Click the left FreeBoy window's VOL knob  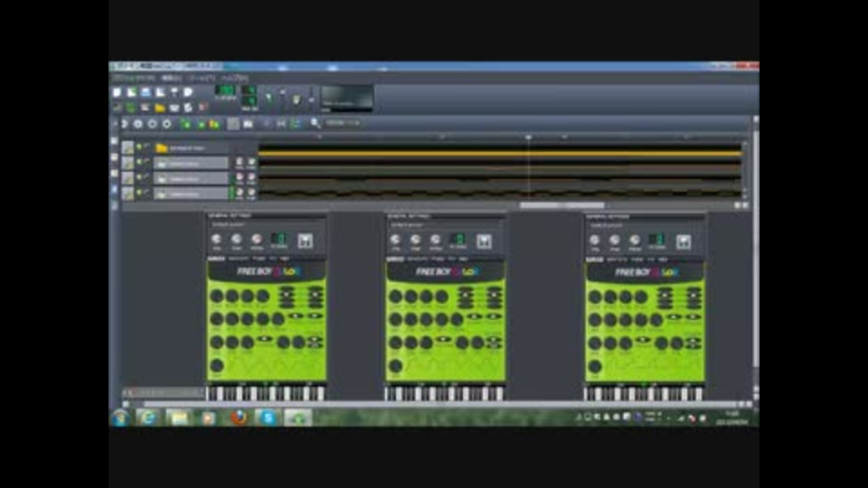click(x=216, y=239)
